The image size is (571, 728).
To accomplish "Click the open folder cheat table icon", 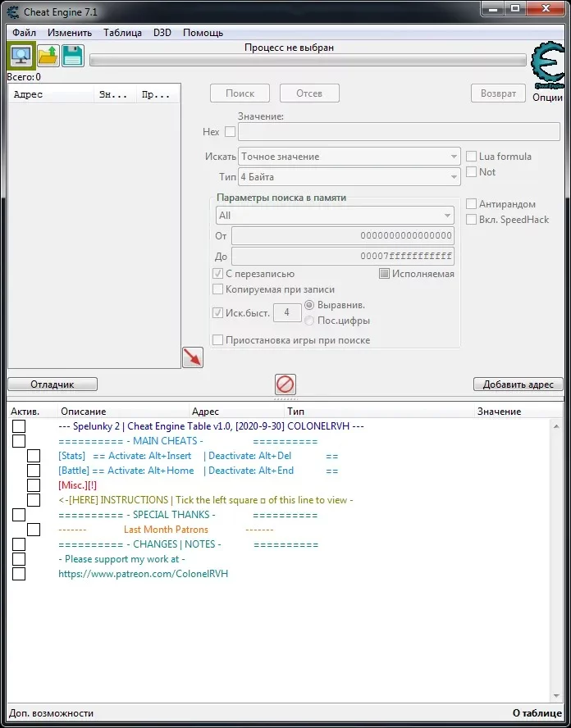I will (x=48, y=56).
